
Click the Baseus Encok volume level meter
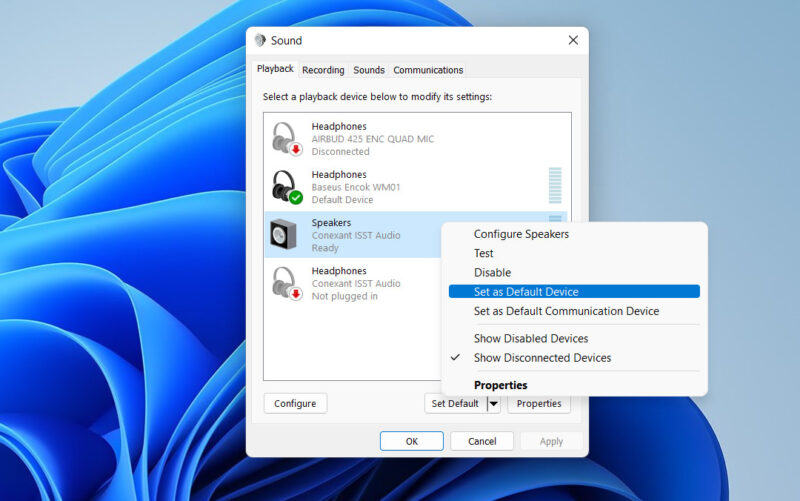555,185
